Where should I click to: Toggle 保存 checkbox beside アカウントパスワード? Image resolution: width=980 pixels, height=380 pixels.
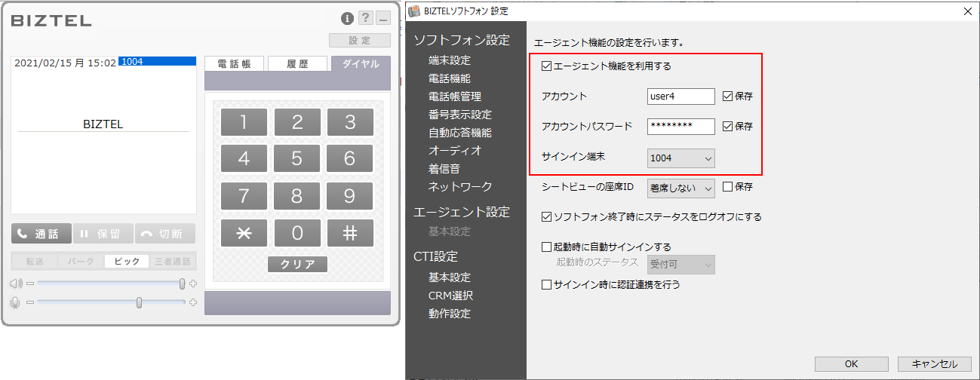pyautogui.click(x=727, y=127)
